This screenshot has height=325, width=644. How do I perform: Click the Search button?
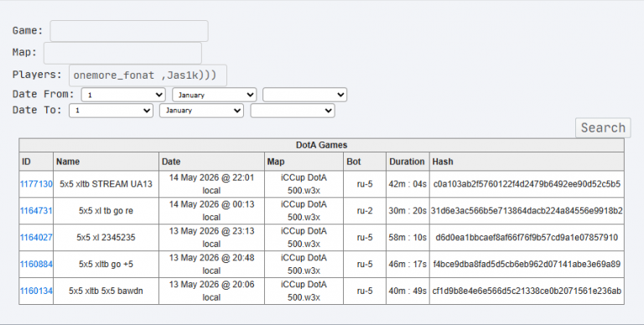[x=603, y=127]
